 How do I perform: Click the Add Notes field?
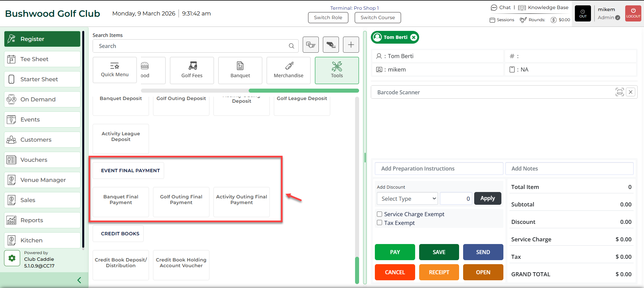569,169
